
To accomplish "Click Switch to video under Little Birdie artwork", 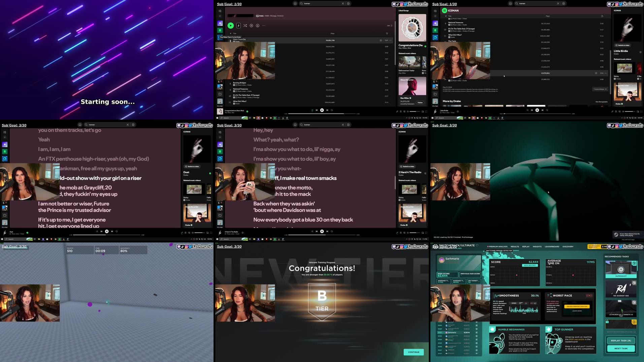I will [622, 45].
